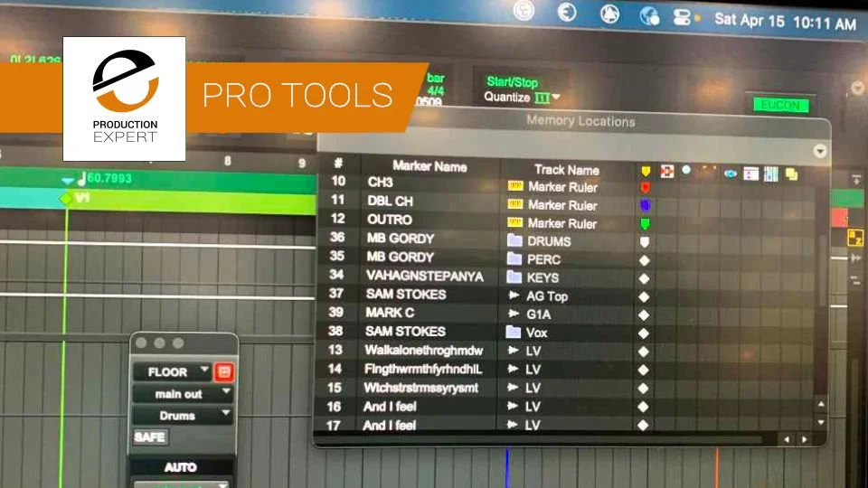Toggle the SAFE button
Viewport: 868px width, 488px height.
click(x=149, y=437)
